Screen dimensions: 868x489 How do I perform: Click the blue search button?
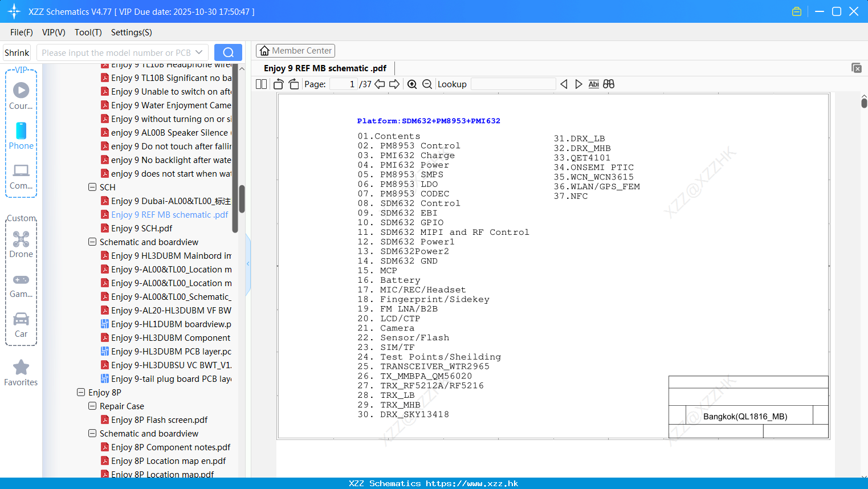(228, 52)
